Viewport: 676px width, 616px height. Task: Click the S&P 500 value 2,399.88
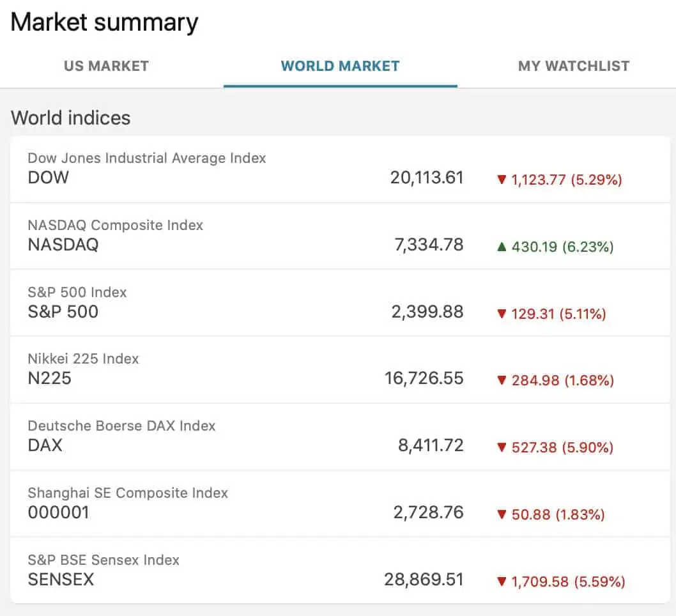click(427, 312)
